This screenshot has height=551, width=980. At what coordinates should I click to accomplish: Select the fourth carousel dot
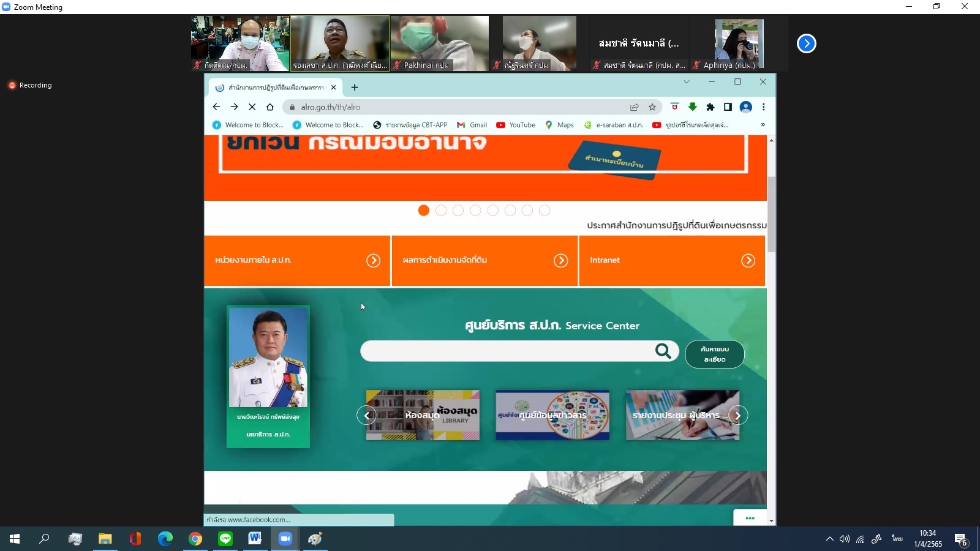(x=475, y=211)
